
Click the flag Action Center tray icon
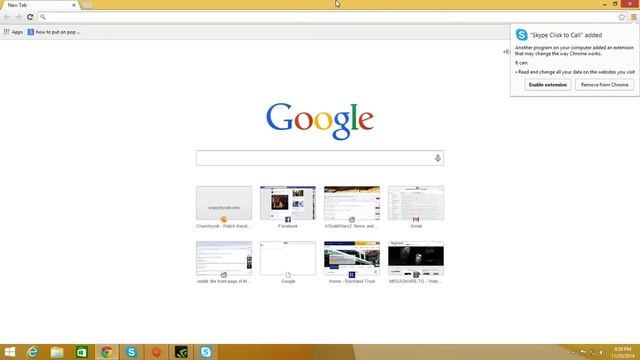coord(583,352)
